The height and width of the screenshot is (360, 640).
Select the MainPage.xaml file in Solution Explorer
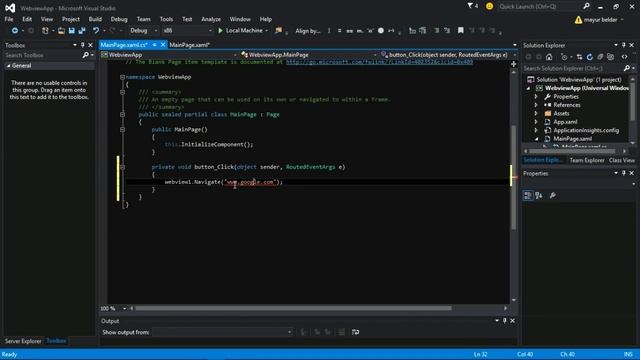coord(572,139)
